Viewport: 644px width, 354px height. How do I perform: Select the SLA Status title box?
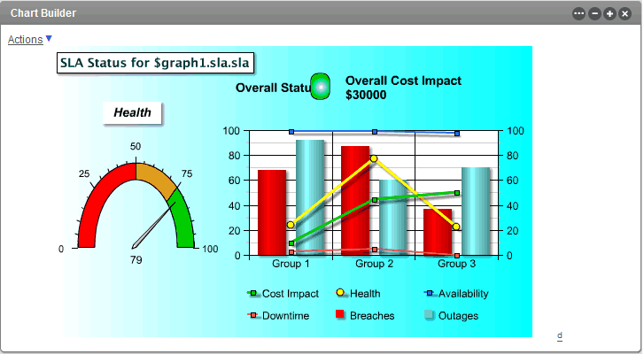pyautogui.click(x=155, y=63)
